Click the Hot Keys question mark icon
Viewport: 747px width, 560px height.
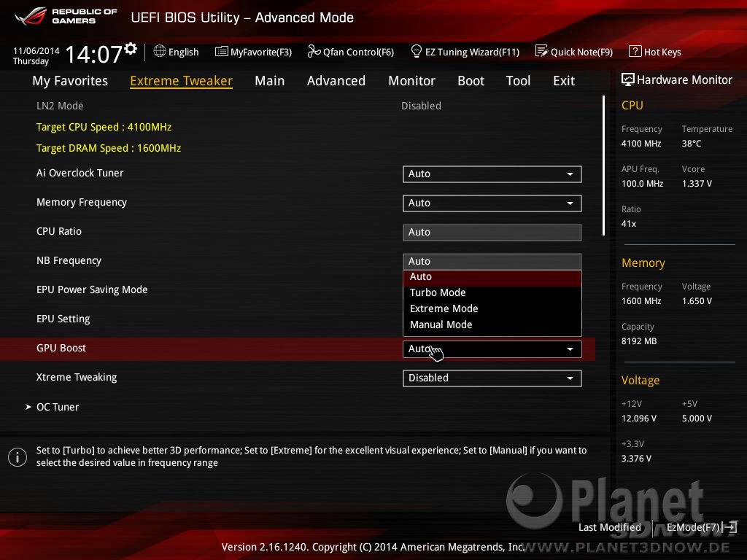click(x=635, y=52)
